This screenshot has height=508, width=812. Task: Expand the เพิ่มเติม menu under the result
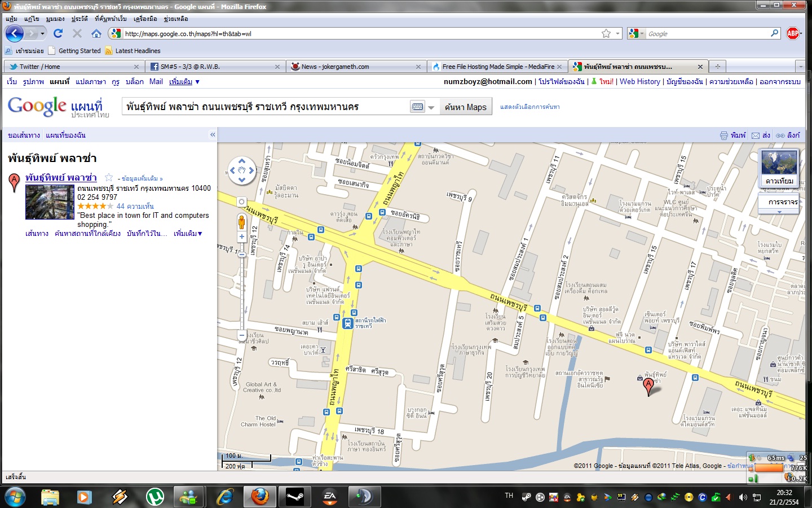coord(188,234)
